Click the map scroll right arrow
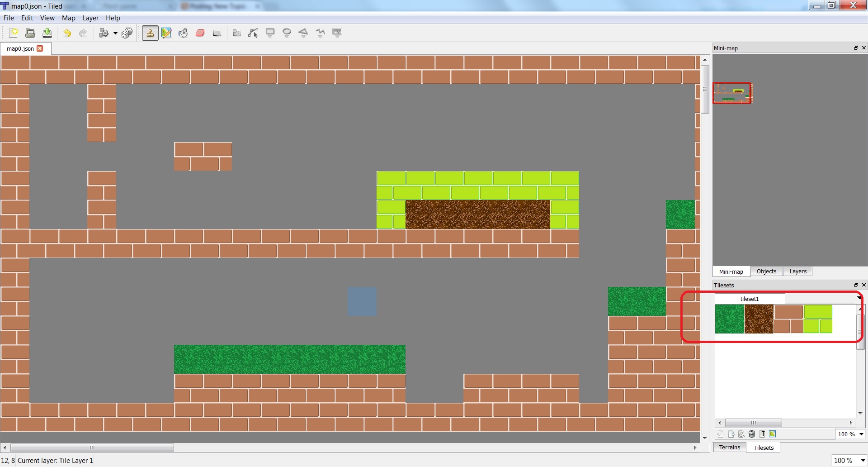Viewport: 868px width, 467px height. [x=695, y=448]
